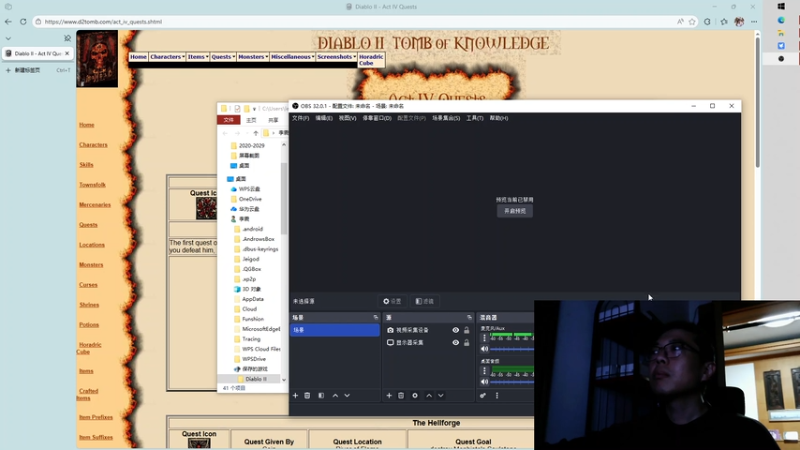Delete the selected OBS scene with trash icon
800x450 pixels.
tap(307, 395)
